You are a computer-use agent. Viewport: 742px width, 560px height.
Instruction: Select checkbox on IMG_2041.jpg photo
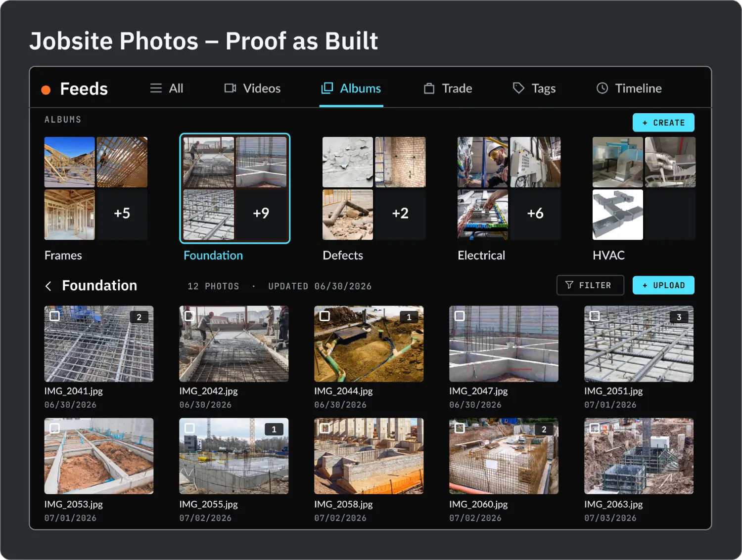(x=55, y=316)
